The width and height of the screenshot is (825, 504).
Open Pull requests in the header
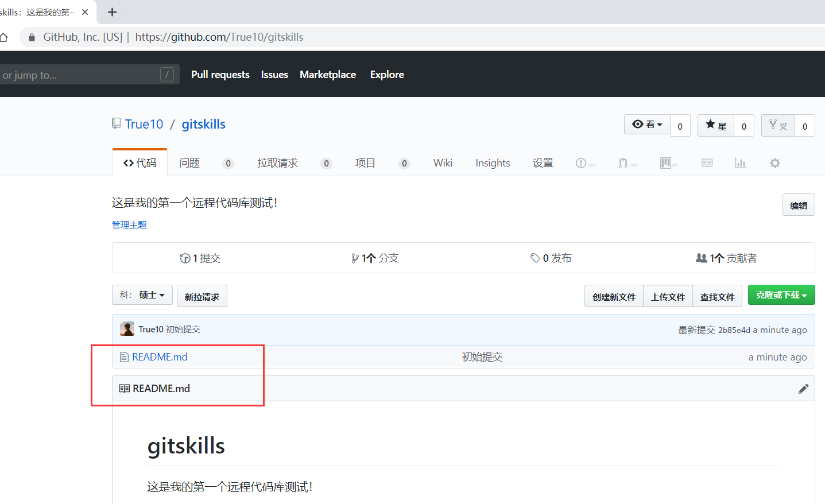click(220, 75)
